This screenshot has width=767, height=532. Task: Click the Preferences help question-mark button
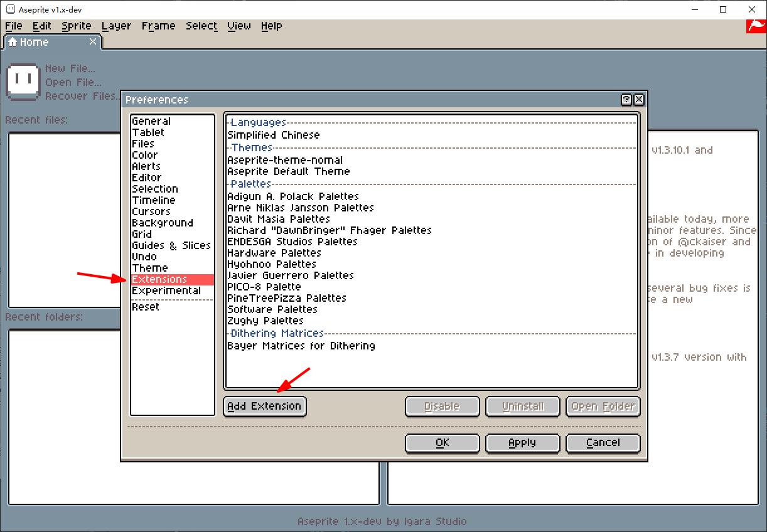626,100
